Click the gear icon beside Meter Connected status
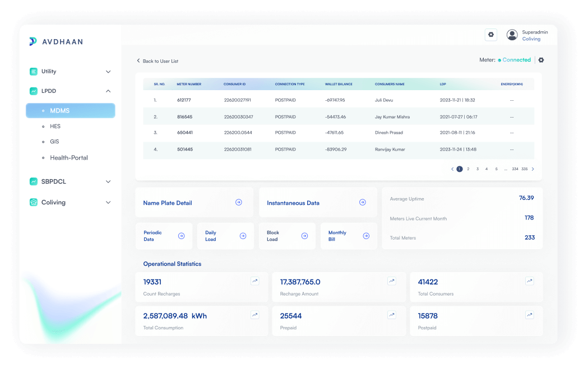This screenshot has height=369, width=588. pos(541,59)
